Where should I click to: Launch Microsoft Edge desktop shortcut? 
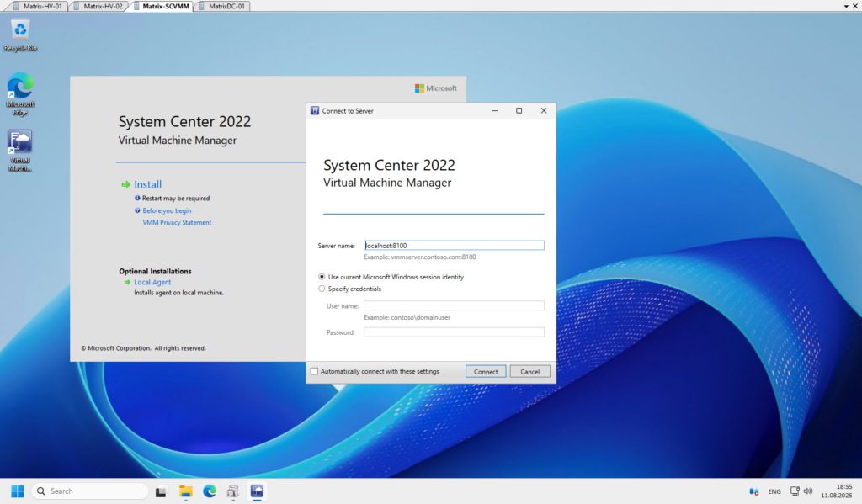click(x=20, y=93)
